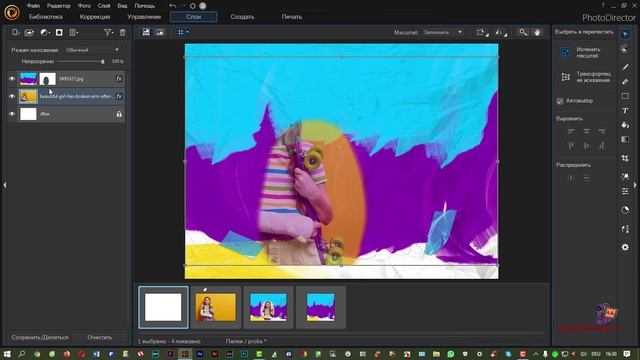640x360 pixels.
Task: Select the crop tool icon
Action: 625,158
